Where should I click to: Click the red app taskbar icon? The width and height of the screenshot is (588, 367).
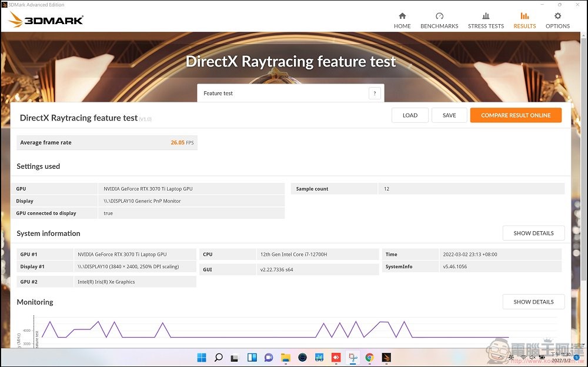click(x=336, y=357)
